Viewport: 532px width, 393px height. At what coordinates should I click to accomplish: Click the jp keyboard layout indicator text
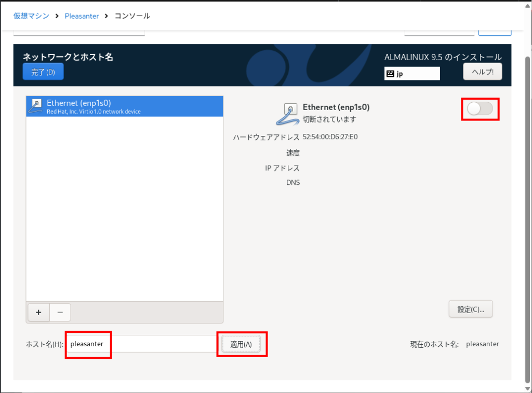pyautogui.click(x=400, y=74)
